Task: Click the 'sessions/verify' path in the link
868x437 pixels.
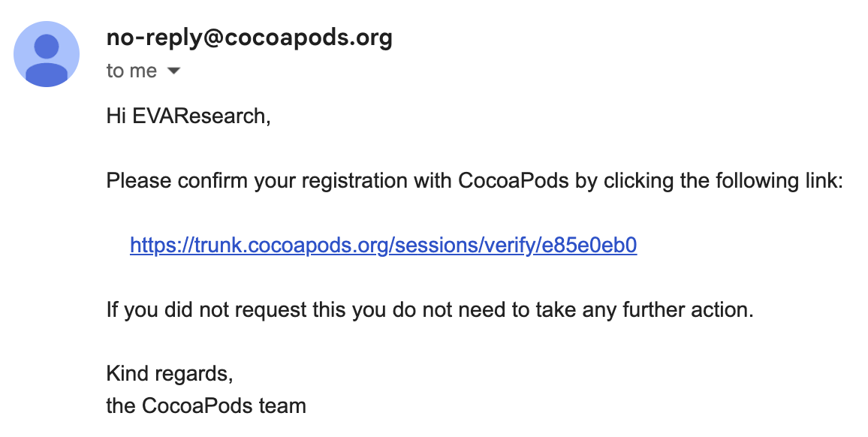Action: pyautogui.click(x=465, y=245)
